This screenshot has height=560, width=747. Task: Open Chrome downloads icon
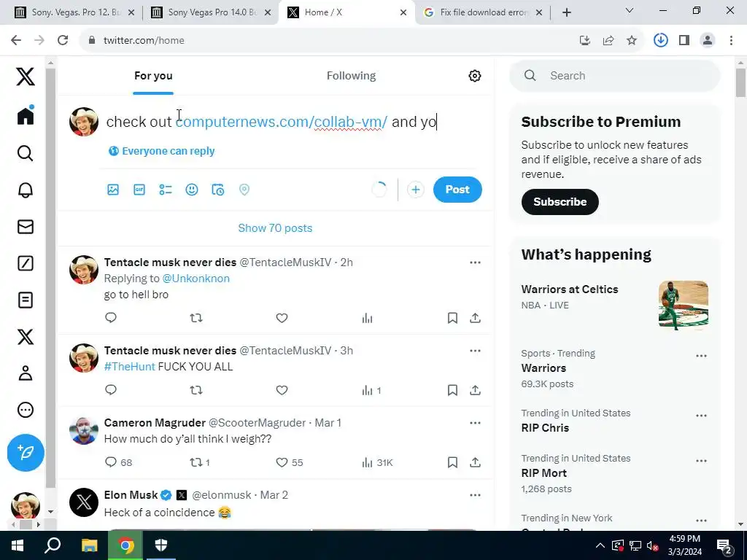660,41
